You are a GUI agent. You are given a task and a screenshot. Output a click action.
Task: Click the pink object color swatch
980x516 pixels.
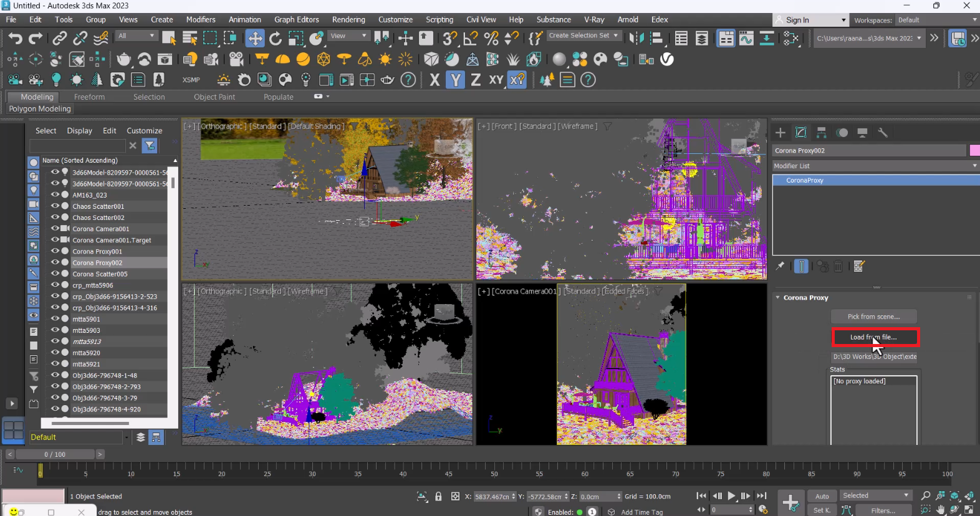pos(974,150)
